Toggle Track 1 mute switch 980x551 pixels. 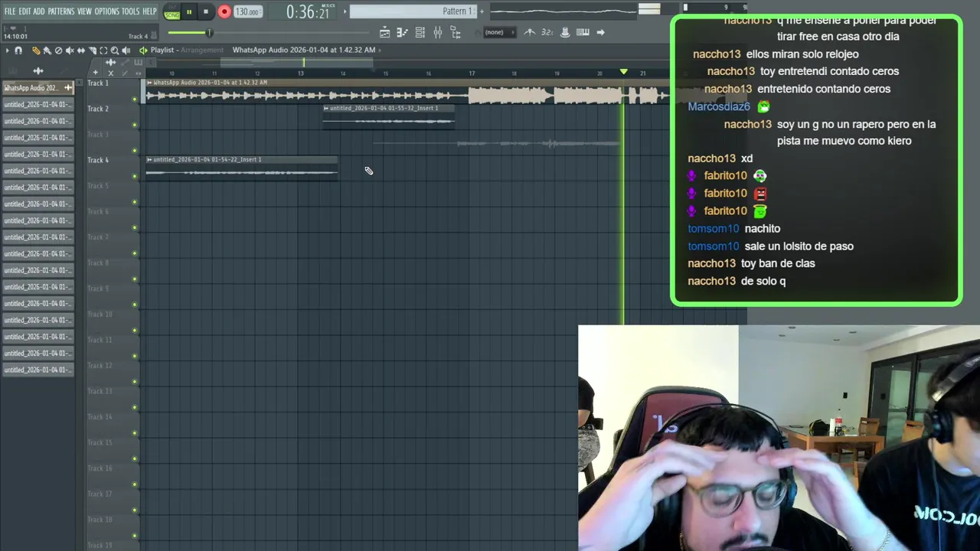tap(135, 99)
